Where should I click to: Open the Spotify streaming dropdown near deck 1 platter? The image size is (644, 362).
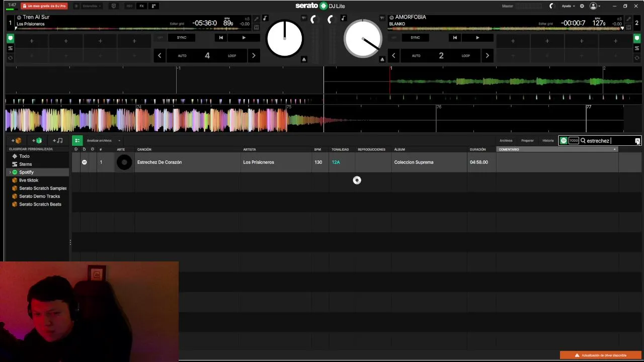coord(304,18)
